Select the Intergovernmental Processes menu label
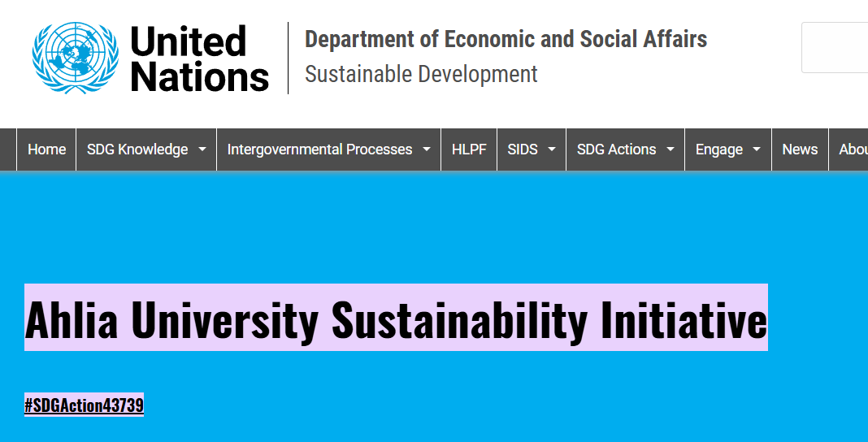The width and height of the screenshot is (868, 442). pos(319,149)
